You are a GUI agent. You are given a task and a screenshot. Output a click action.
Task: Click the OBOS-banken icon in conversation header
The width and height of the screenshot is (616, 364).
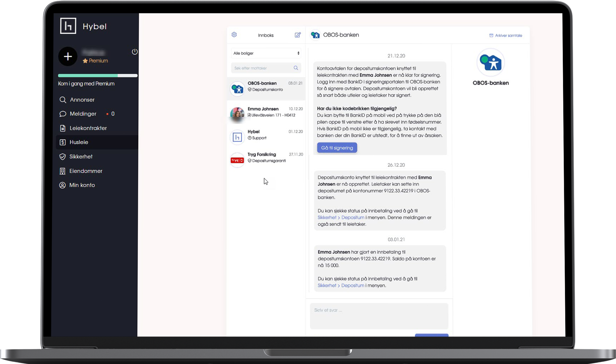click(x=315, y=35)
